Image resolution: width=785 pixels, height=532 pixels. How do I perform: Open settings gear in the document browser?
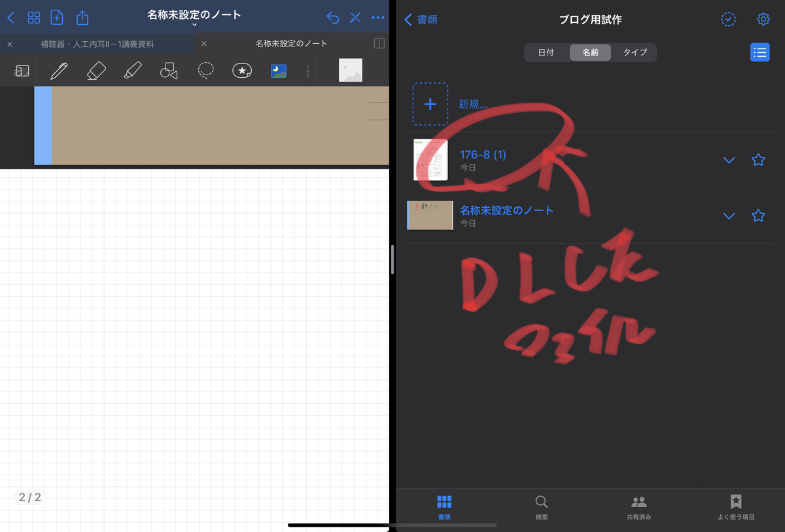click(x=763, y=20)
